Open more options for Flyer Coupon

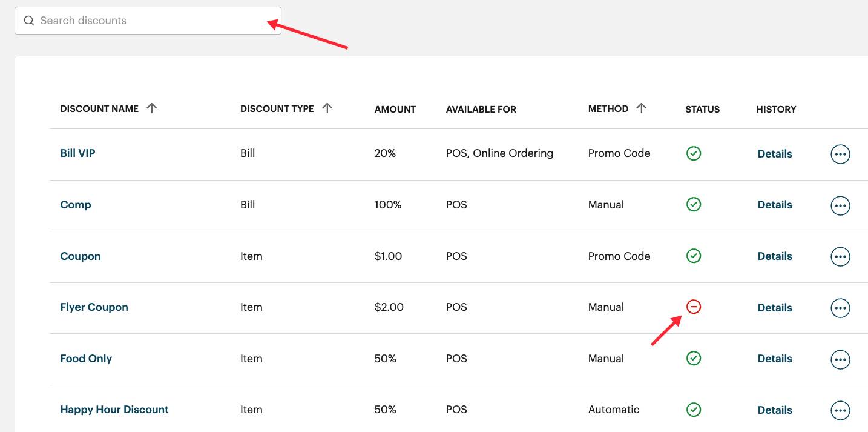840,308
